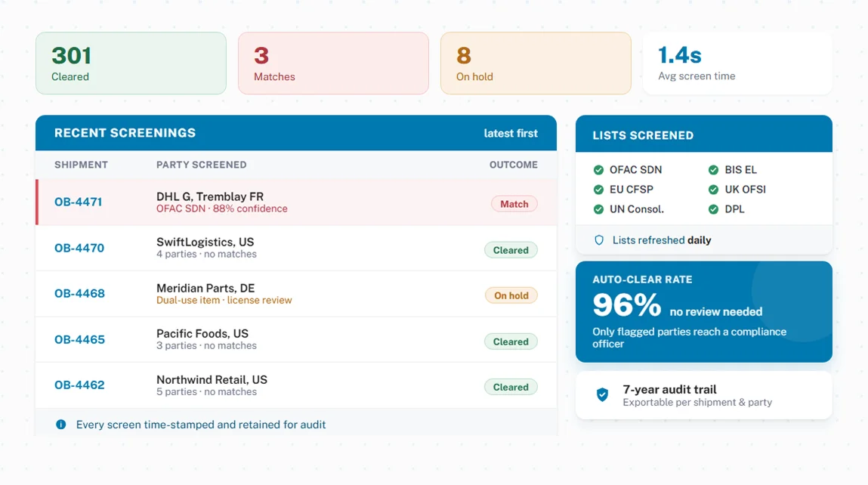
Task: Click the party name 'DHL G, Tremblay FR'
Action: [x=210, y=196]
